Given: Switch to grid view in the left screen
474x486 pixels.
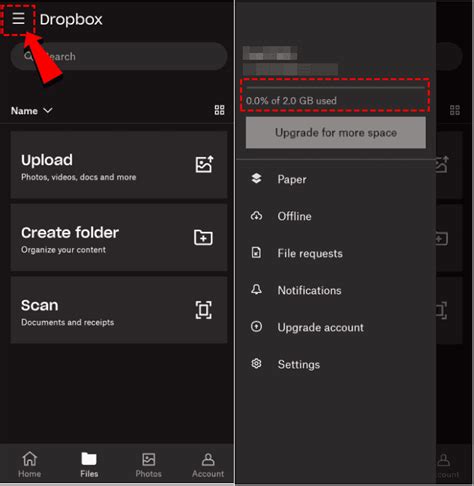Looking at the screenshot, I should 219,110.
